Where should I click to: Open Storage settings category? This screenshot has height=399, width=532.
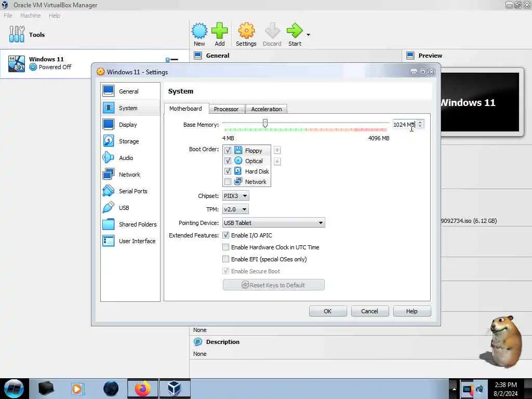[130, 141]
